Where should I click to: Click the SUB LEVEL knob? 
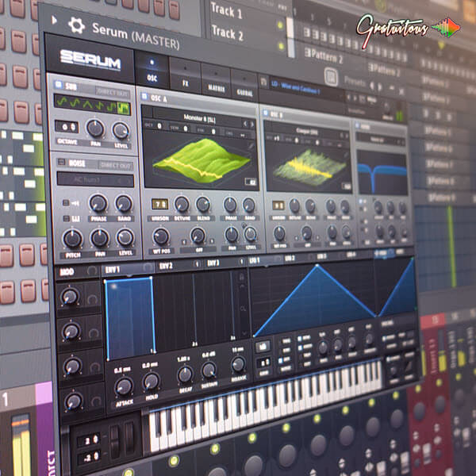(121, 131)
